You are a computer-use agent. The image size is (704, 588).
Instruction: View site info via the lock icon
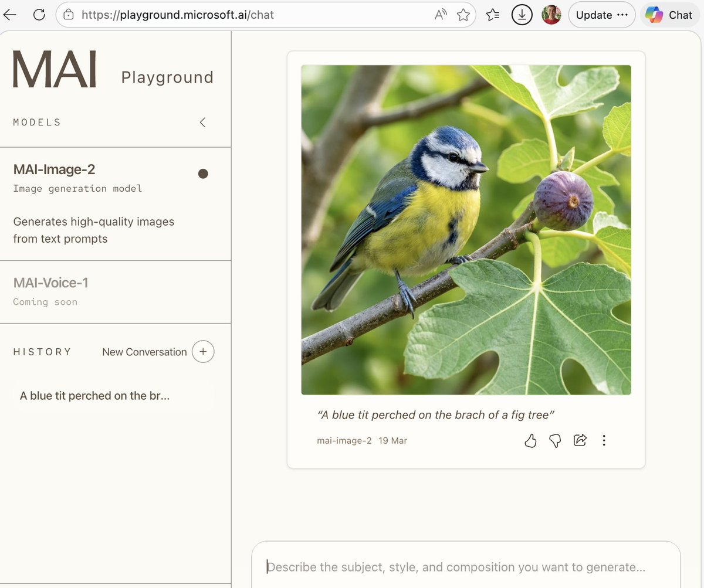69,15
